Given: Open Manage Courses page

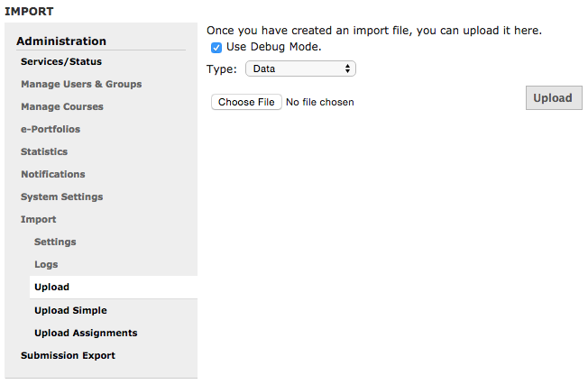Looking at the screenshot, I should 62,106.
